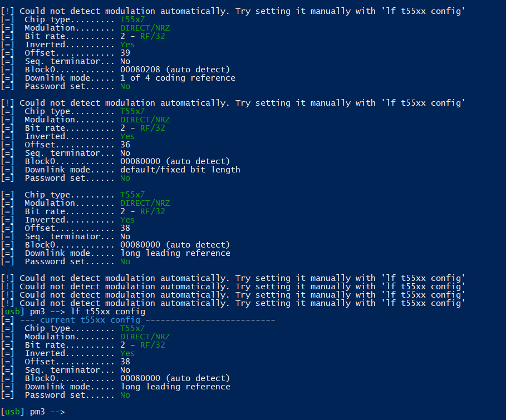Click Block0 00080000 in the third block
Image resolution: width=506 pixels, height=420 pixels.
click(x=140, y=245)
